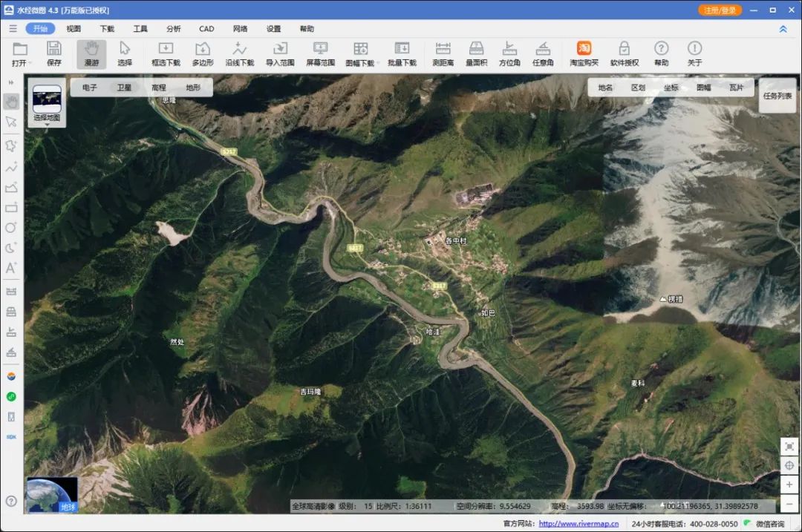Click the 帮助 help icon in ribbon

pos(662,53)
